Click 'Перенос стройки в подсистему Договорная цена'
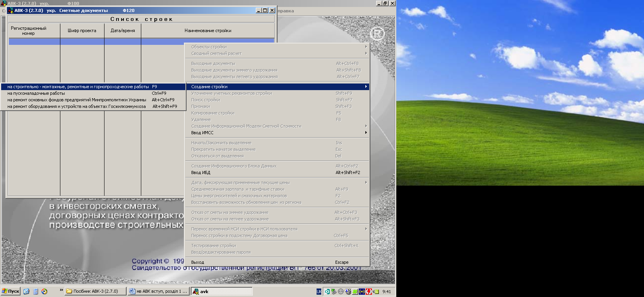Viewport: 644px width, 297px height. (x=277, y=236)
